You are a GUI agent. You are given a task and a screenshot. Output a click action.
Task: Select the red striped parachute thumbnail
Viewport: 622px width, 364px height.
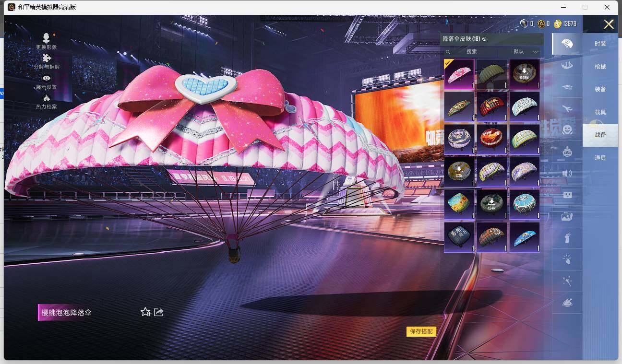(492, 107)
